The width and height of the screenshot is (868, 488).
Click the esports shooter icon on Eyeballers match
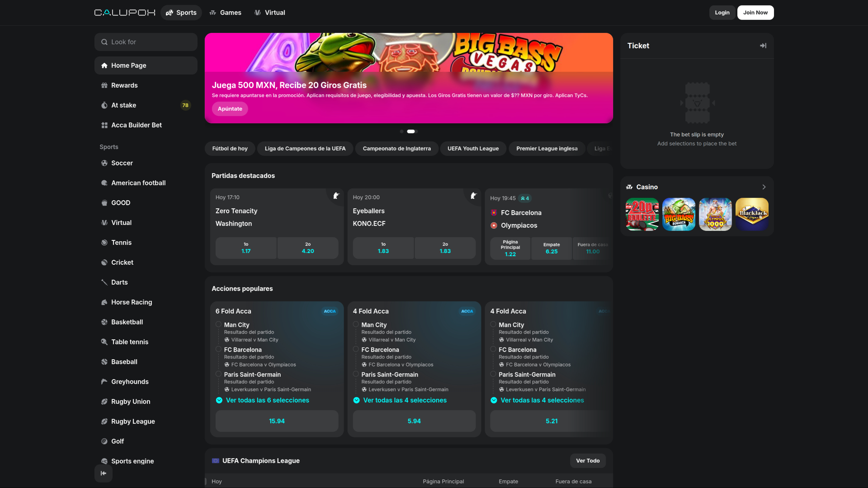473,196
